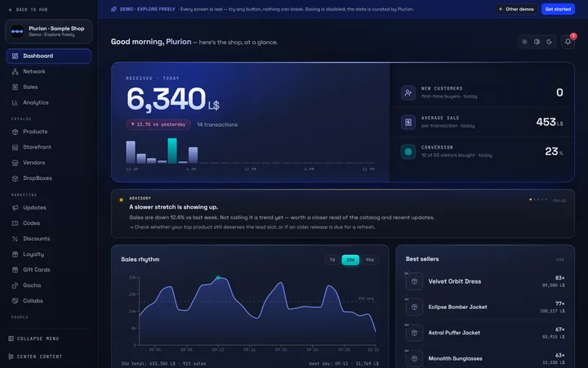Open the Storefront section
The width and height of the screenshot is (588, 368).
[x=49, y=147]
